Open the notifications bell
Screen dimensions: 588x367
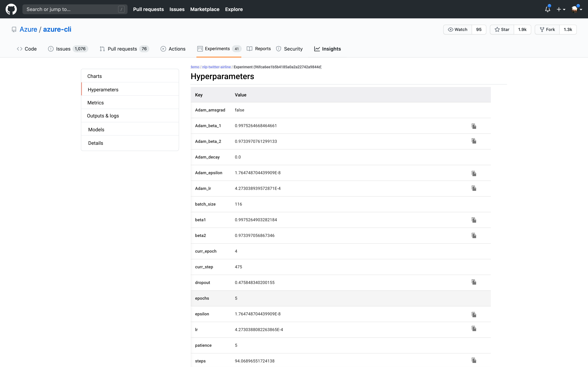click(x=547, y=9)
